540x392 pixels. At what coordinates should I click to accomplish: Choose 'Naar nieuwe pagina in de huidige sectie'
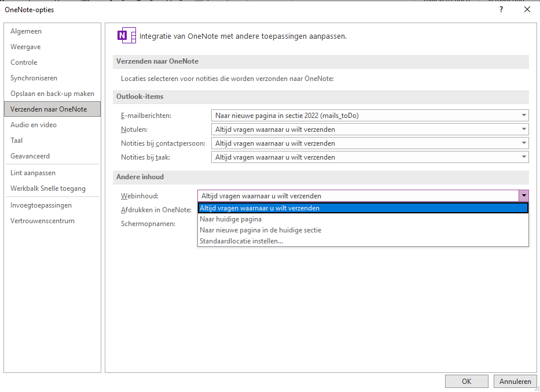(363, 230)
